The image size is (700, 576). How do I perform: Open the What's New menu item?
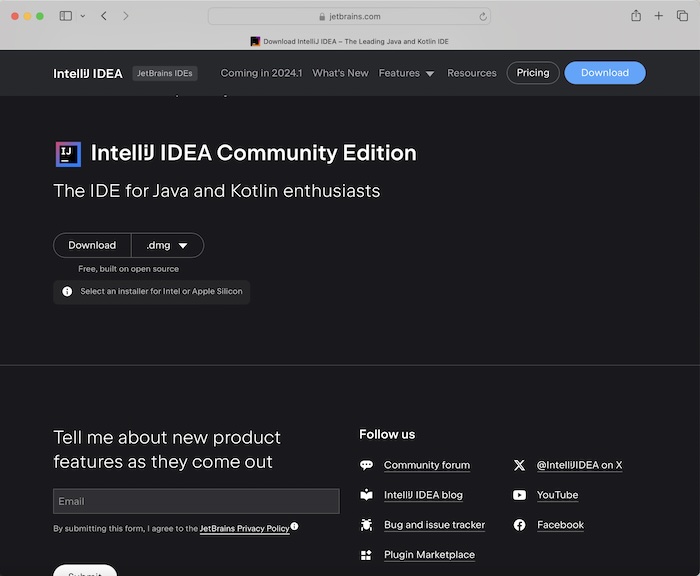pos(340,73)
